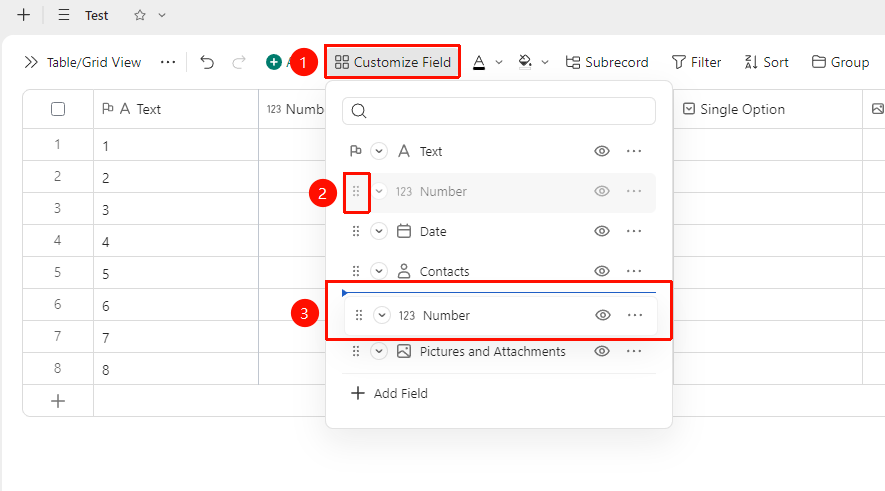Image resolution: width=885 pixels, height=491 pixels.
Task: Click the Text cell containing 2
Action: coord(176,177)
